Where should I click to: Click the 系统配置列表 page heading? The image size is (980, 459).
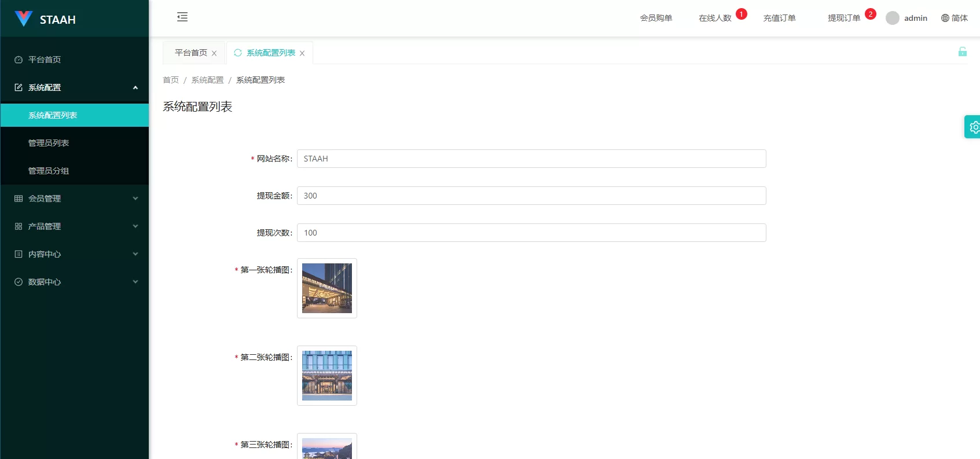[x=197, y=107]
